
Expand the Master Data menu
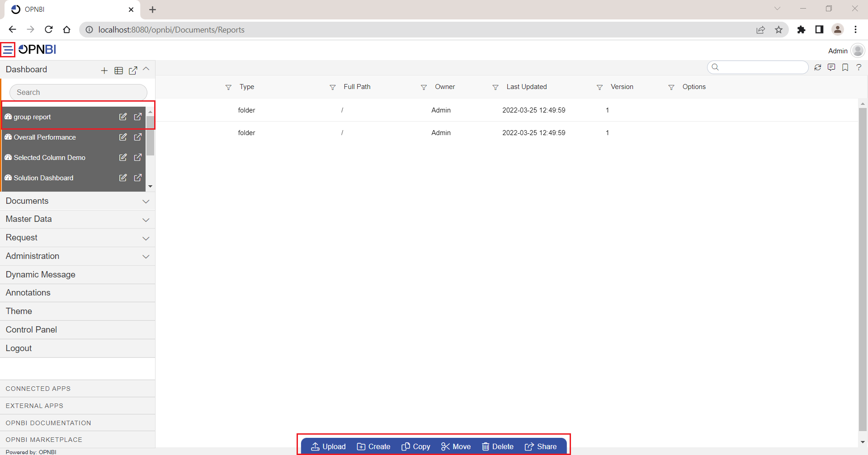pyautogui.click(x=77, y=219)
